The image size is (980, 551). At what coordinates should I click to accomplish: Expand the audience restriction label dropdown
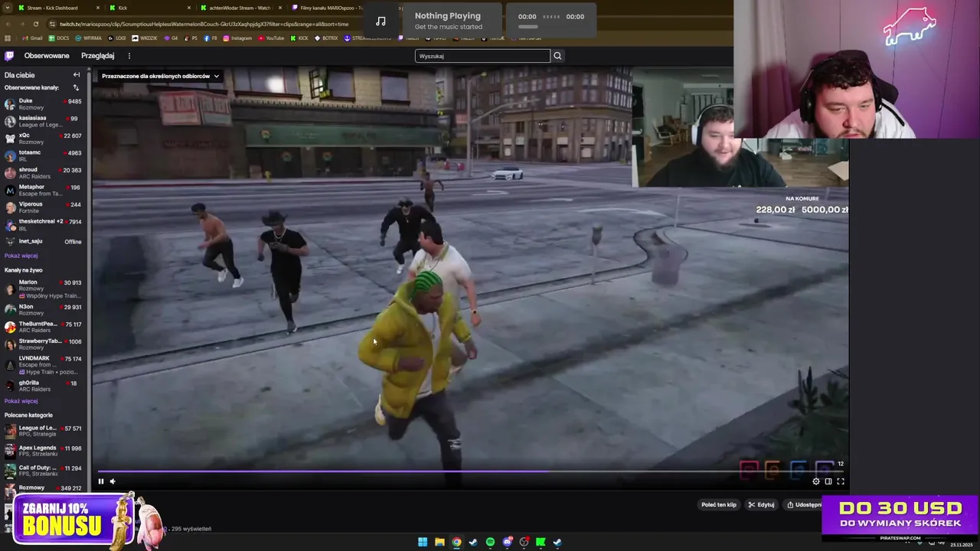(x=160, y=76)
